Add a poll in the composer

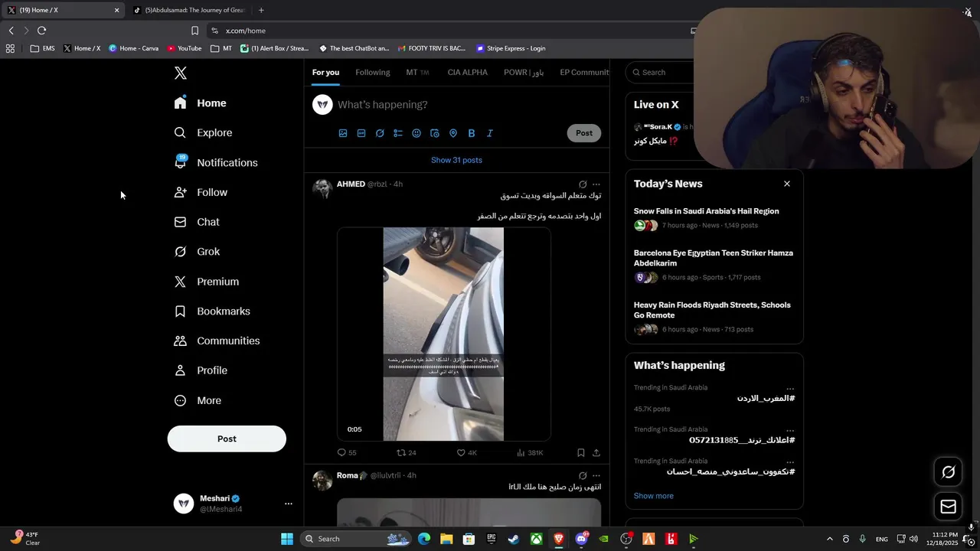[398, 133]
